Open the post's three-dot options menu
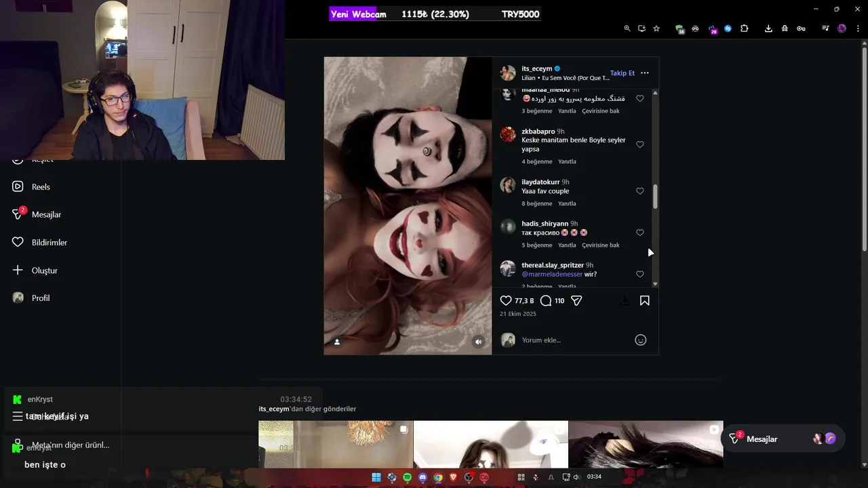The height and width of the screenshot is (488, 868). click(x=644, y=73)
